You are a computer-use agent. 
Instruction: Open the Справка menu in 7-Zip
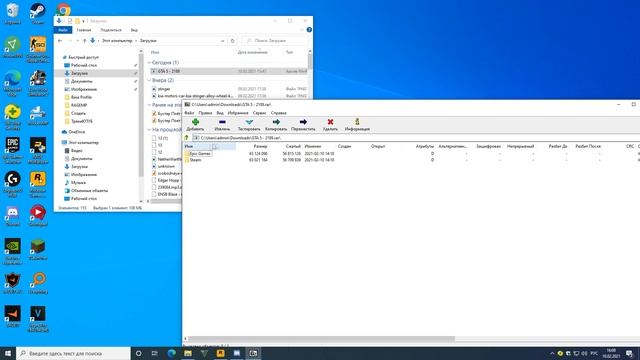click(278, 113)
